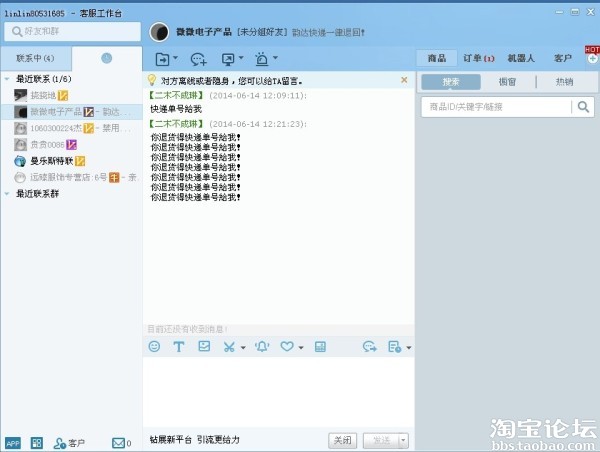Click the 好友和群 search field

tap(72, 31)
